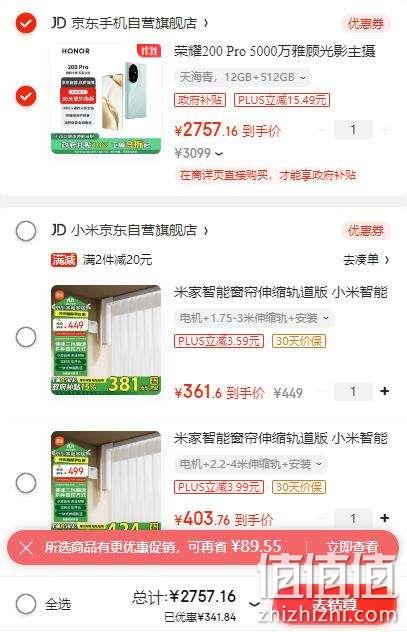Select the 1.75-3米 curtain track item
407x632 pixels.
26,337
